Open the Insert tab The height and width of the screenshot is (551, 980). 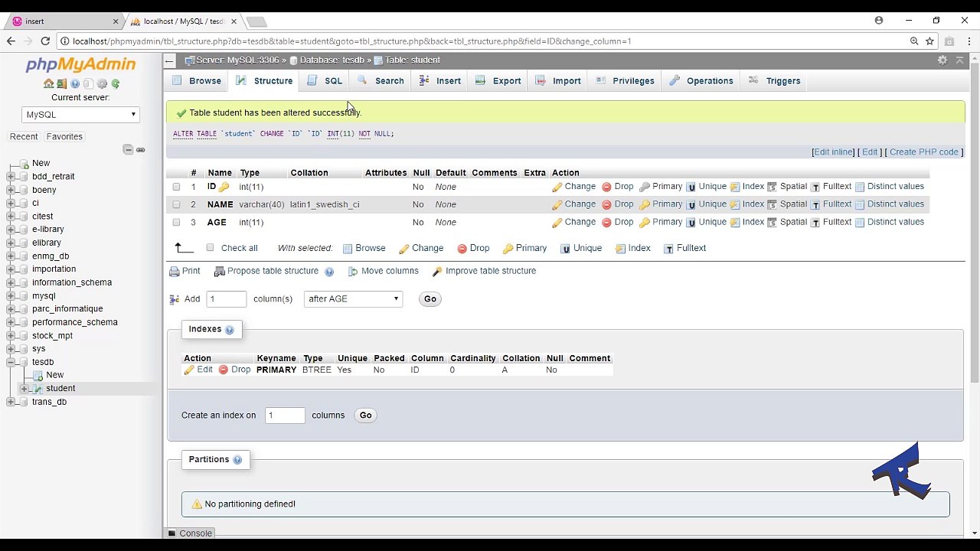click(440, 80)
